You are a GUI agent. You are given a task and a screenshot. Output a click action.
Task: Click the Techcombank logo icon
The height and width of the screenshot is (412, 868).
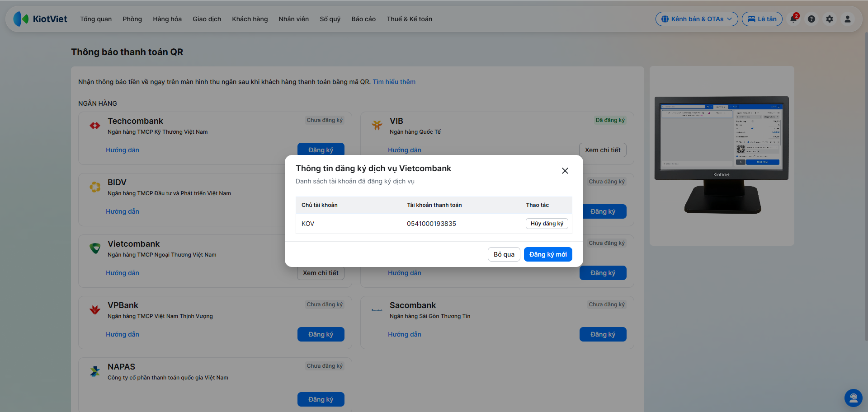pyautogui.click(x=95, y=126)
